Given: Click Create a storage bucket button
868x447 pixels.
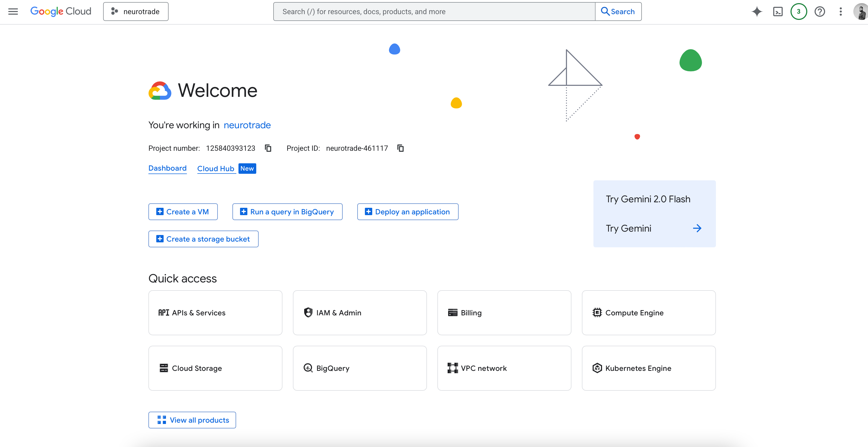Looking at the screenshot, I should 203,239.
